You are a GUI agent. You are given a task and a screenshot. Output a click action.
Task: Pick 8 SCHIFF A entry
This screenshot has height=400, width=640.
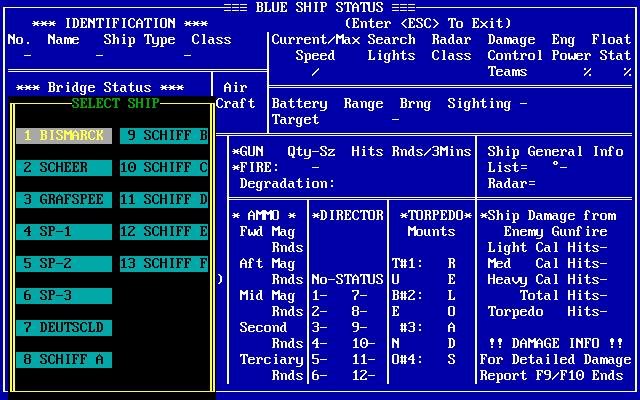[x=64, y=360]
